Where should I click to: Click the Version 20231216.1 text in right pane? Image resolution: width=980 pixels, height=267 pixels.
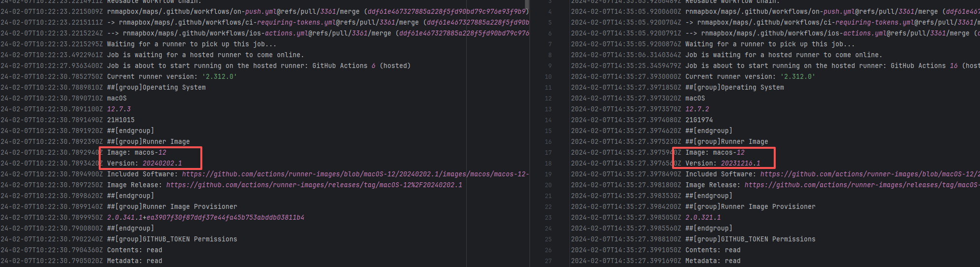722,164
